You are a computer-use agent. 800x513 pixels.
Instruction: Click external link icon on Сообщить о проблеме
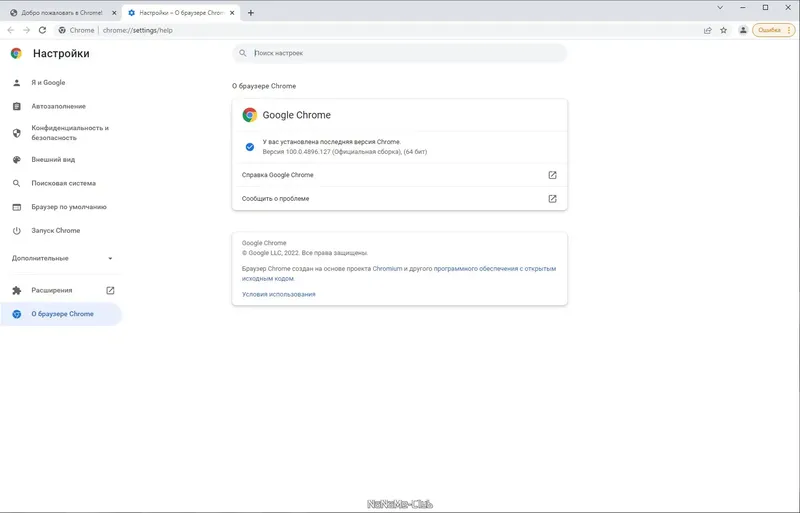tap(552, 199)
